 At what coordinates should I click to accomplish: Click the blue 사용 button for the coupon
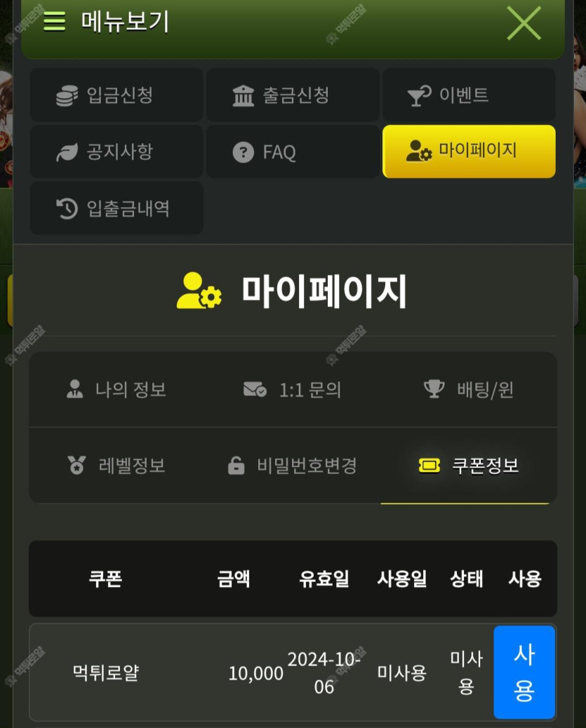[524, 673]
